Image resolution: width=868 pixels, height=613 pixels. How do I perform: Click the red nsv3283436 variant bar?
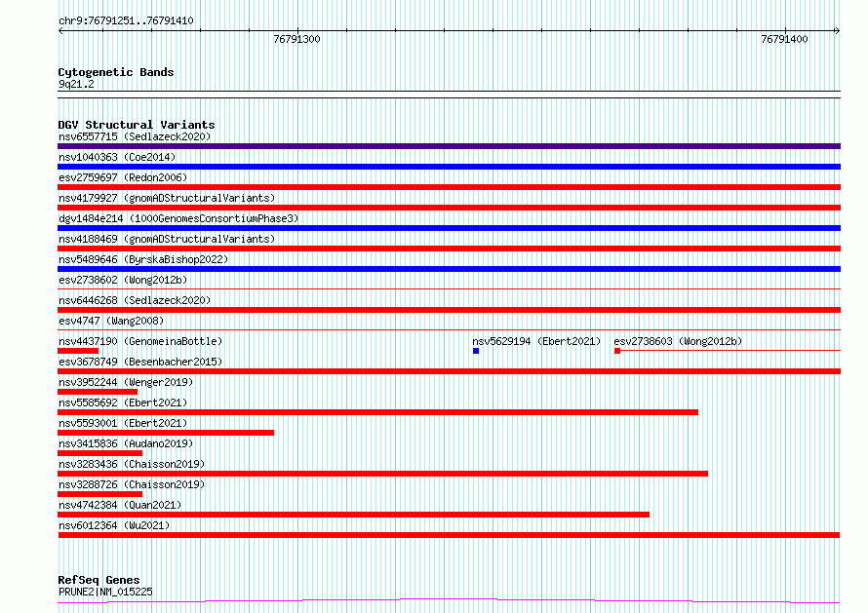[382, 474]
